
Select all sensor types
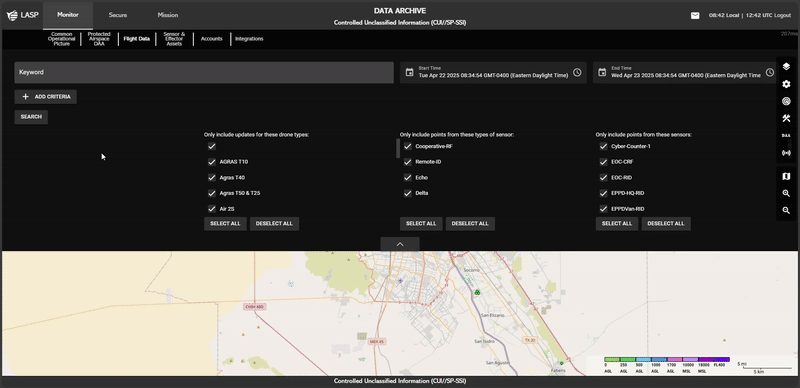(x=421, y=224)
